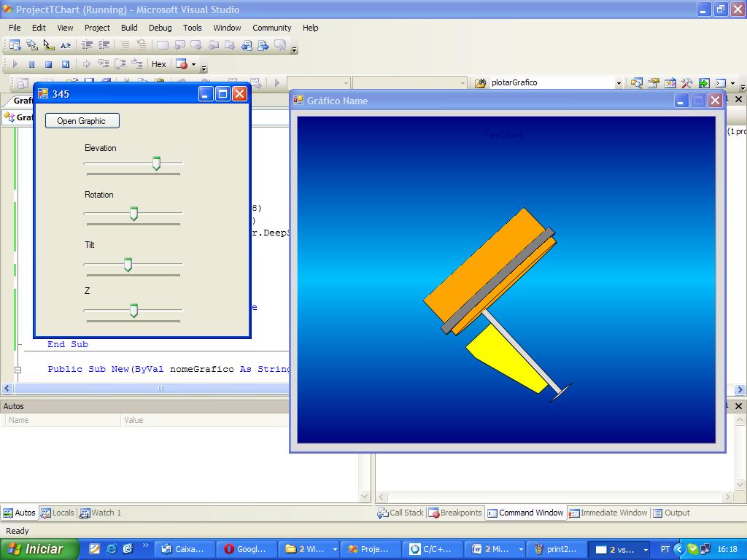
Task: Click the Open Graphic button
Action: point(82,121)
